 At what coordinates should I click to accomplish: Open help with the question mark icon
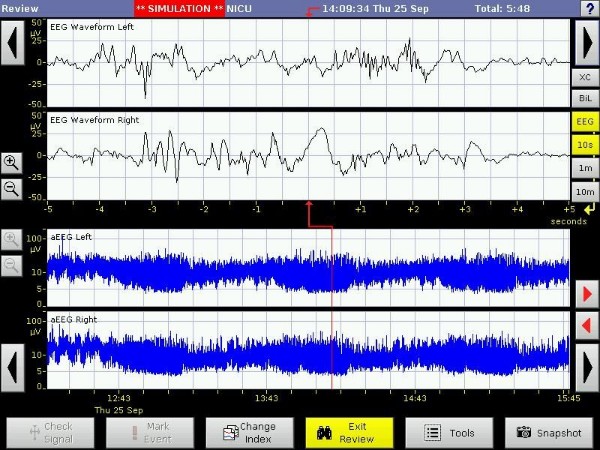(589, 8)
